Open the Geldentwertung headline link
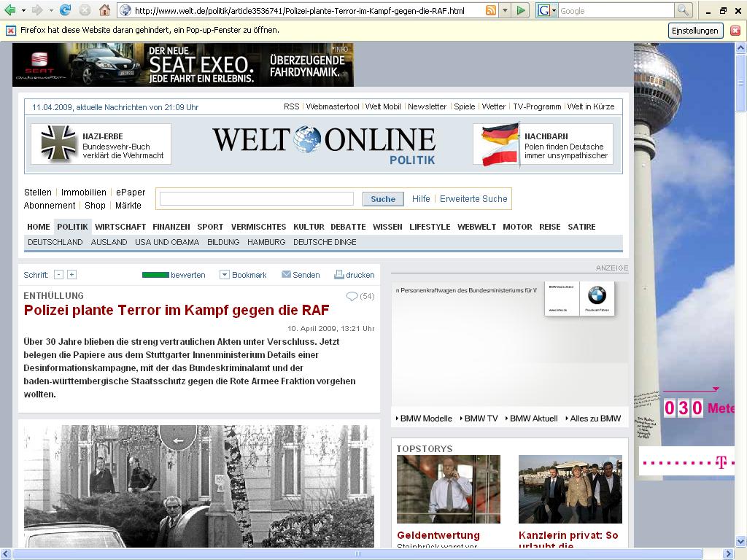 (438, 535)
